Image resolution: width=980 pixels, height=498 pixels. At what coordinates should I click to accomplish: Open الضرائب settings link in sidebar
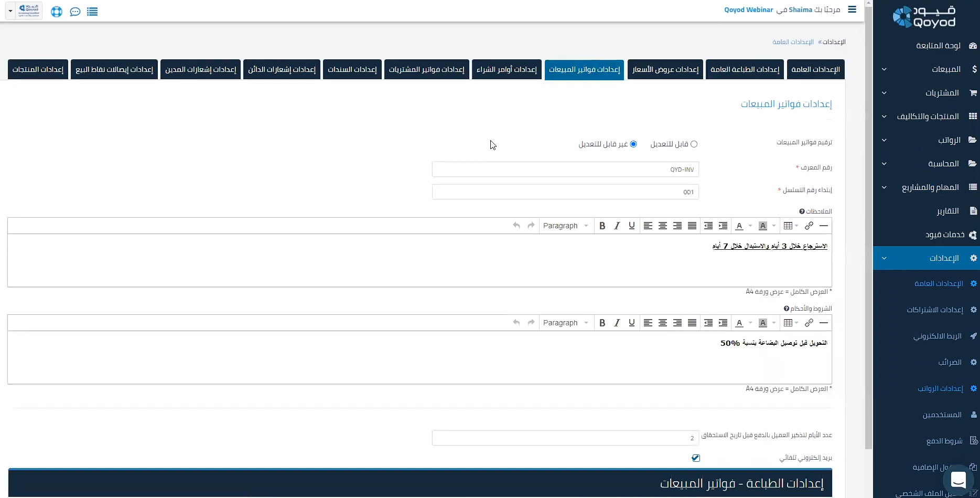point(950,362)
